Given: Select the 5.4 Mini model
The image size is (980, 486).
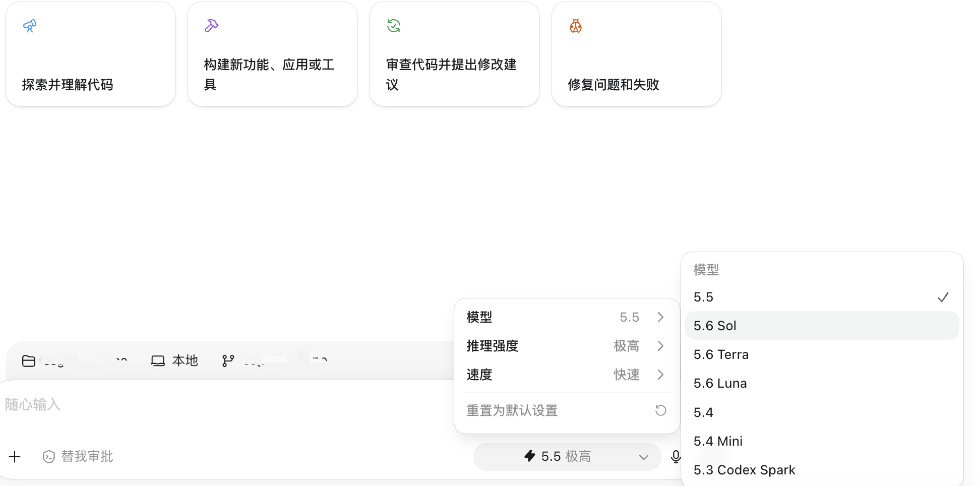Looking at the screenshot, I should pos(822,441).
